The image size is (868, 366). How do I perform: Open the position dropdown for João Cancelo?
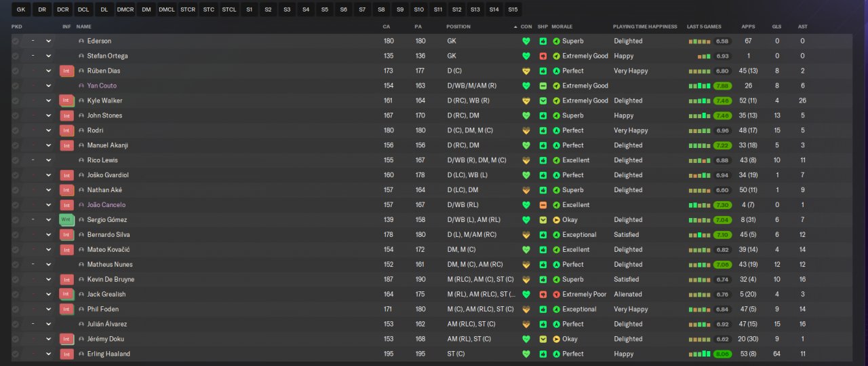[48, 205]
